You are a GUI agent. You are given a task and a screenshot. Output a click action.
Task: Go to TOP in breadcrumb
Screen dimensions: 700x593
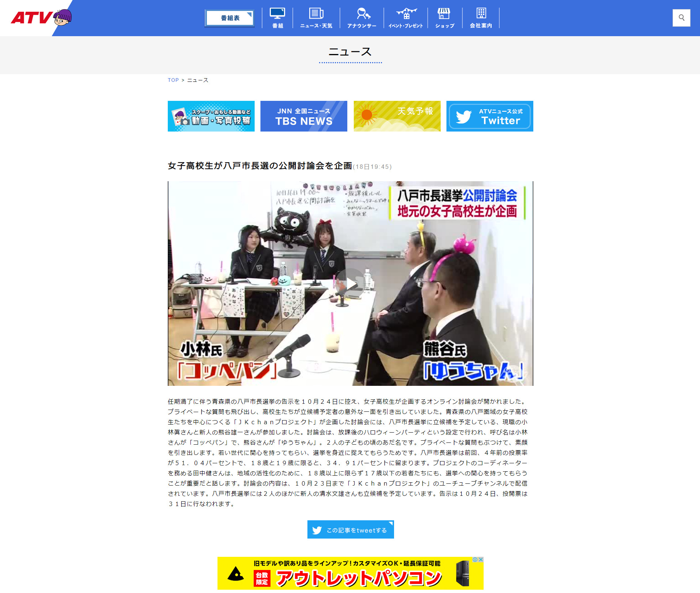coord(173,80)
